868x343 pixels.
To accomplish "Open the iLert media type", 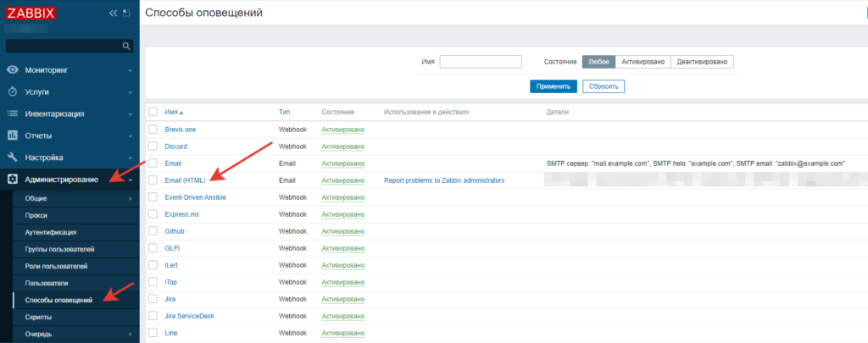I will pos(171,265).
